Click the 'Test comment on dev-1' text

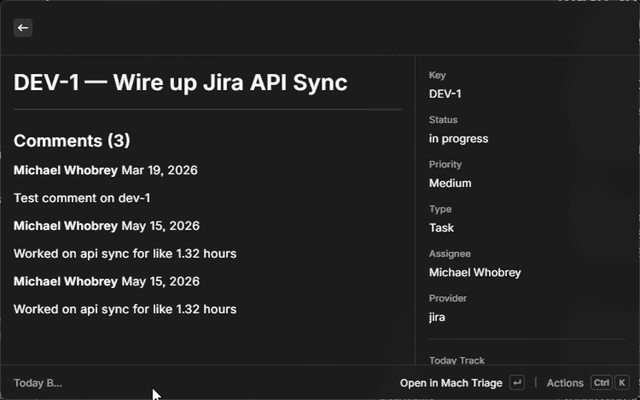tap(82, 198)
